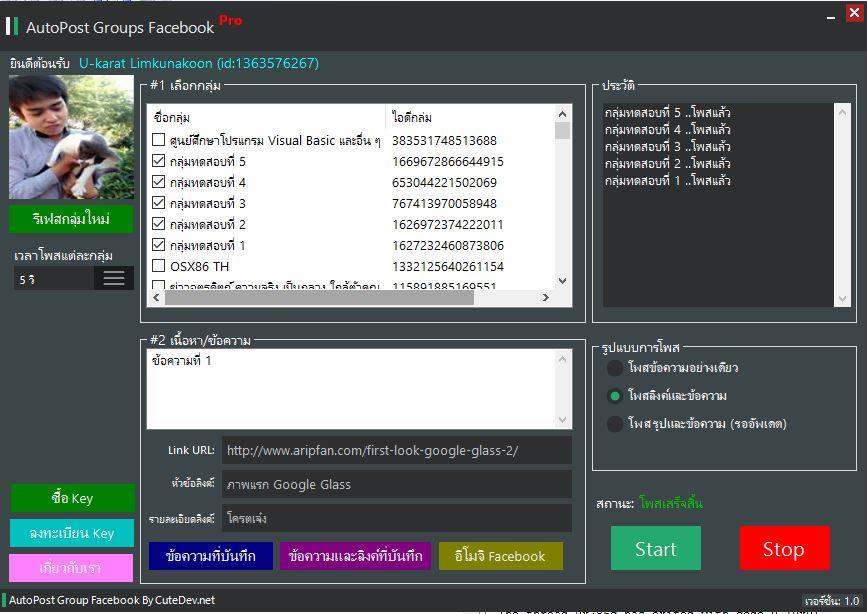This screenshot has height=614, width=867.
Task: Open saved messages and links purple button
Action: click(x=355, y=556)
